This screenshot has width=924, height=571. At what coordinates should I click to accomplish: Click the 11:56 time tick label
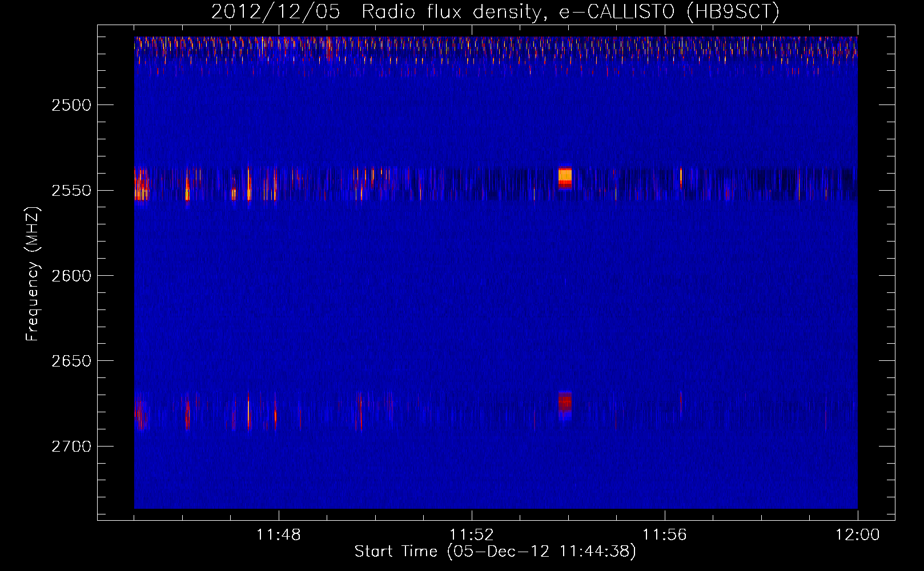pyautogui.click(x=665, y=535)
